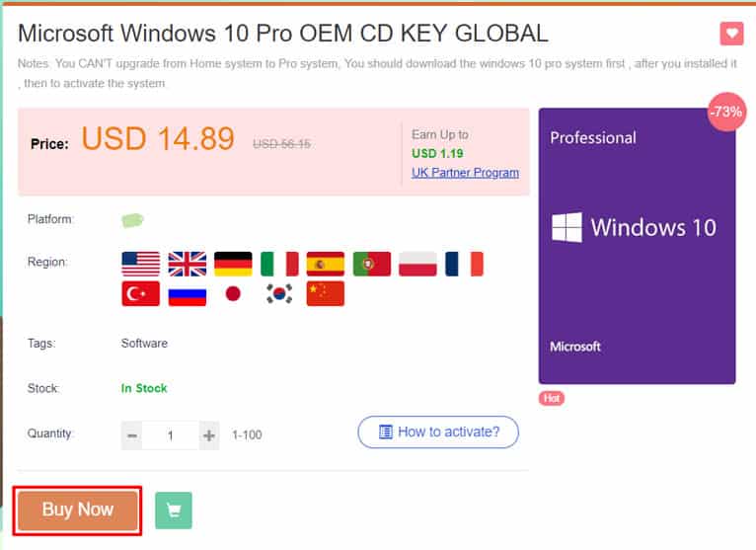Increase quantity with the plus button
The width and height of the screenshot is (756, 550).
[209, 435]
